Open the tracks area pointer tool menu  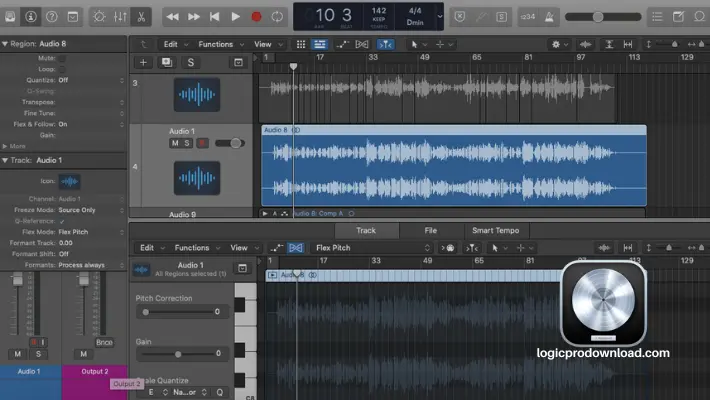coord(417,44)
